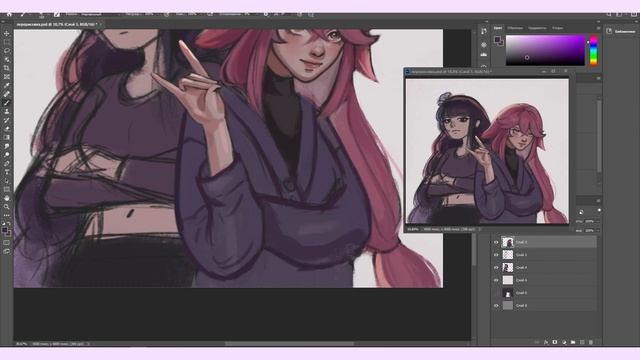Click the foreground color swatch in Color panel
The width and height of the screenshot is (640, 360).
tap(497, 39)
